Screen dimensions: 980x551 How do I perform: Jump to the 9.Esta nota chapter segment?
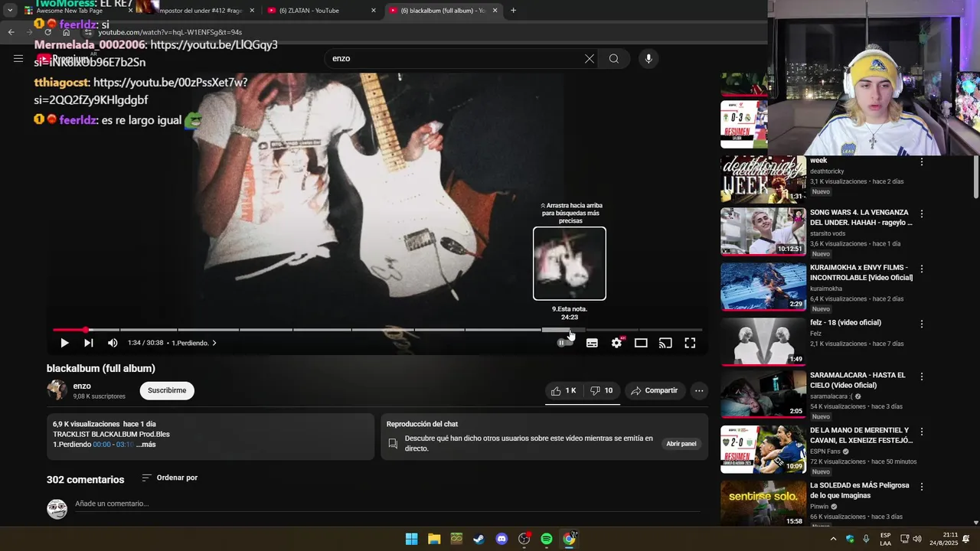563,330
